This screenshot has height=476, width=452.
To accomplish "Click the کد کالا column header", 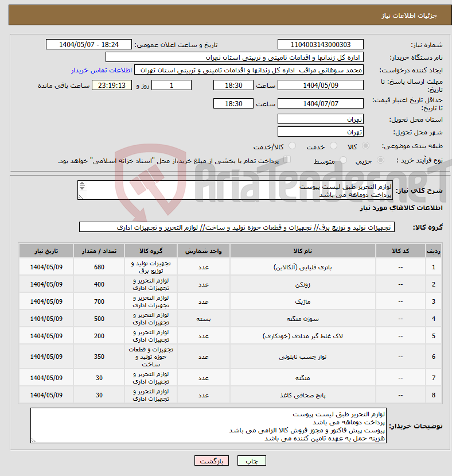I will tap(400, 251).
